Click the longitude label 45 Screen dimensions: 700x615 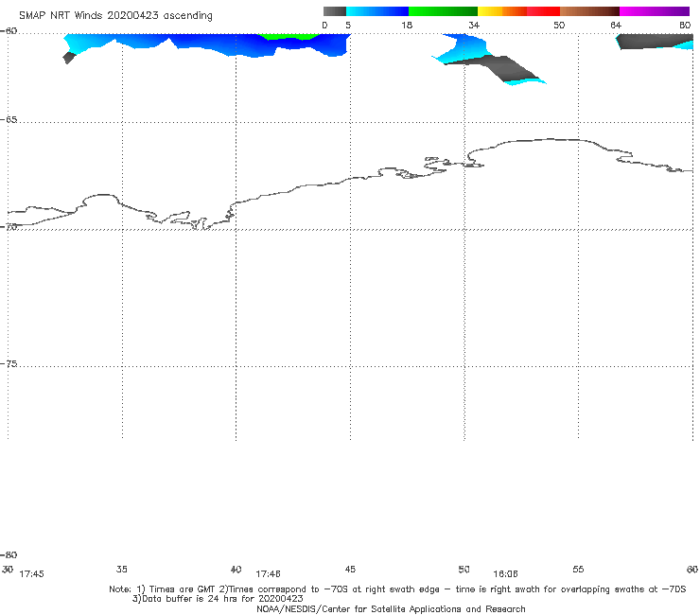point(350,570)
